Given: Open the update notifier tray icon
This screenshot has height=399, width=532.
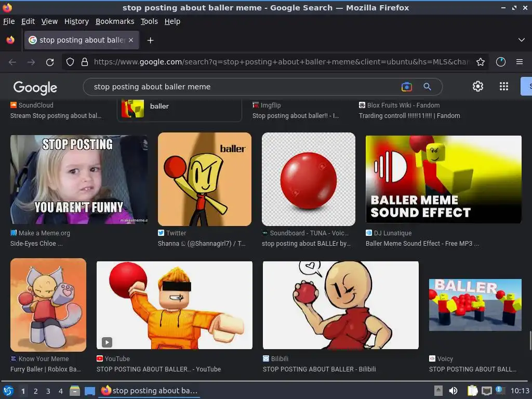Looking at the screenshot, I should [499, 390].
